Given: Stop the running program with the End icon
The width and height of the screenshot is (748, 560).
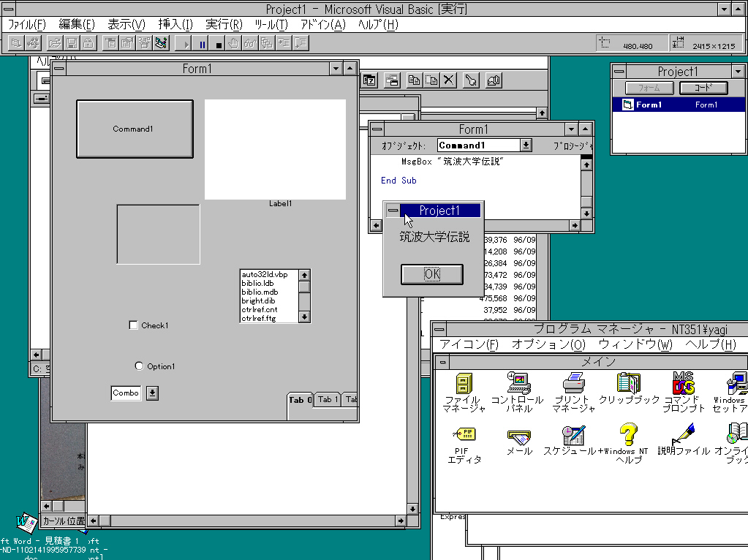Looking at the screenshot, I should (217, 42).
